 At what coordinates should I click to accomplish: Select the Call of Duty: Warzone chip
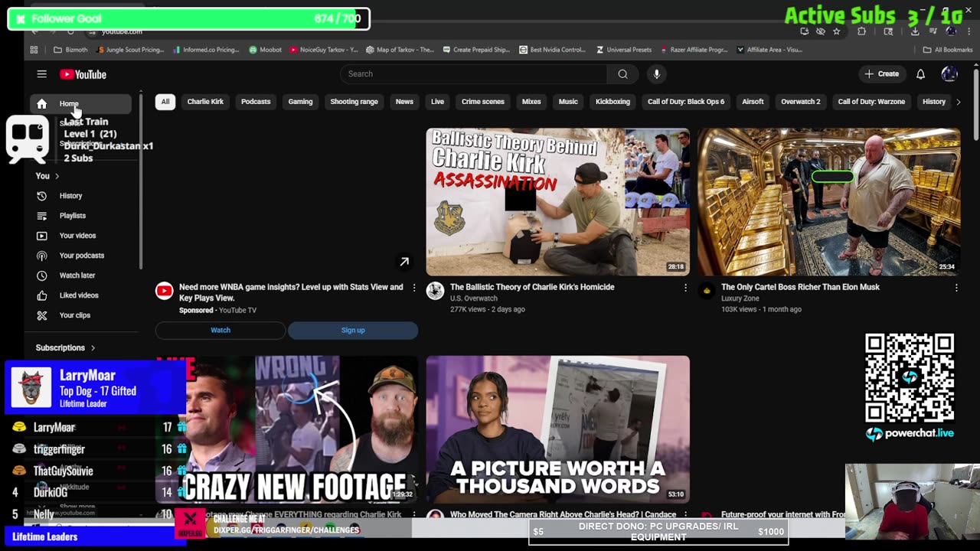pyautogui.click(x=871, y=102)
